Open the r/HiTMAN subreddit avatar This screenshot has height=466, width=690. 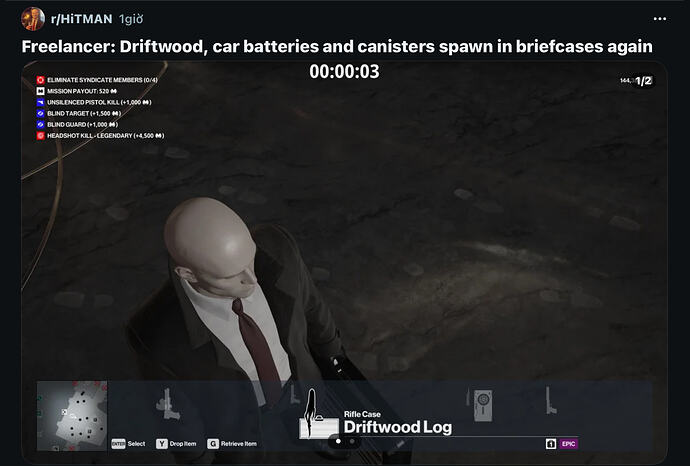(x=33, y=19)
